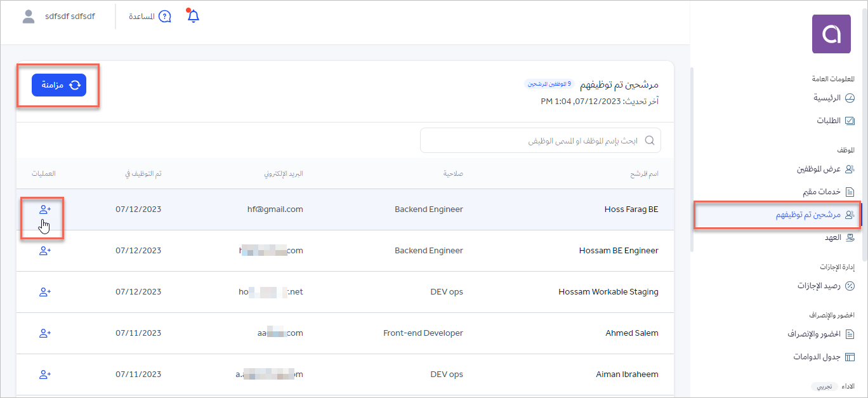This screenshot has width=868, height=398.
Task: Click the add-employee icon for Aiman Ibraheem
Action: (x=44, y=375)
